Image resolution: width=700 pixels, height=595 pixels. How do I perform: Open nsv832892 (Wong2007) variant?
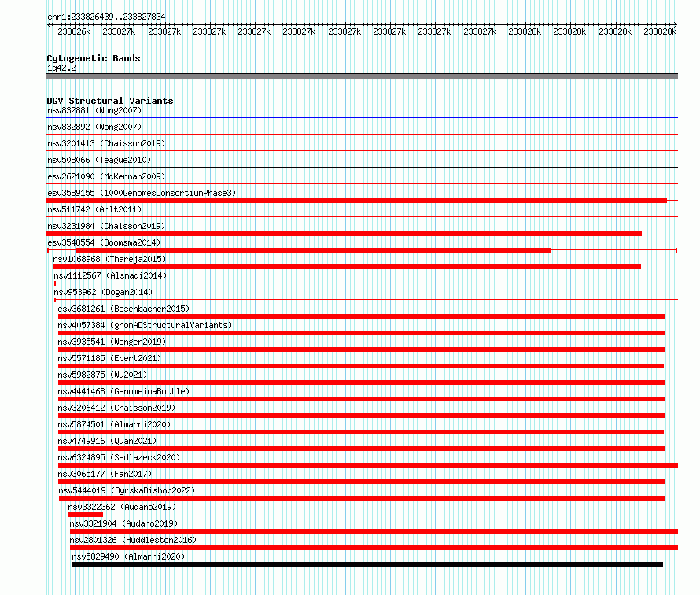(94, 127)
